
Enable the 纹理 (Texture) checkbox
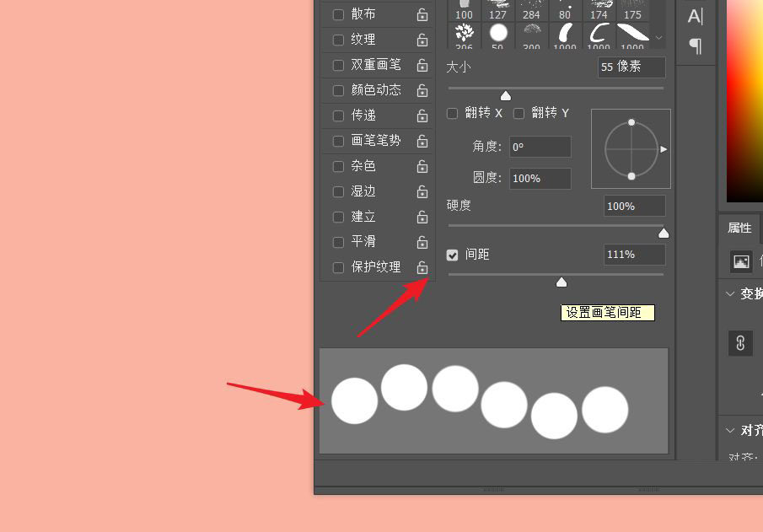tap(338, 40)
